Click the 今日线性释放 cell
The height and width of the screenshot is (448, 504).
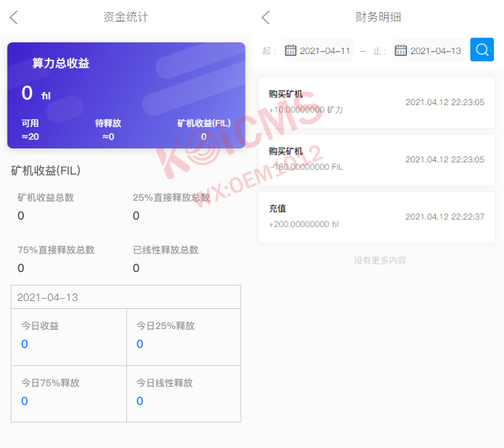point(184,394)
